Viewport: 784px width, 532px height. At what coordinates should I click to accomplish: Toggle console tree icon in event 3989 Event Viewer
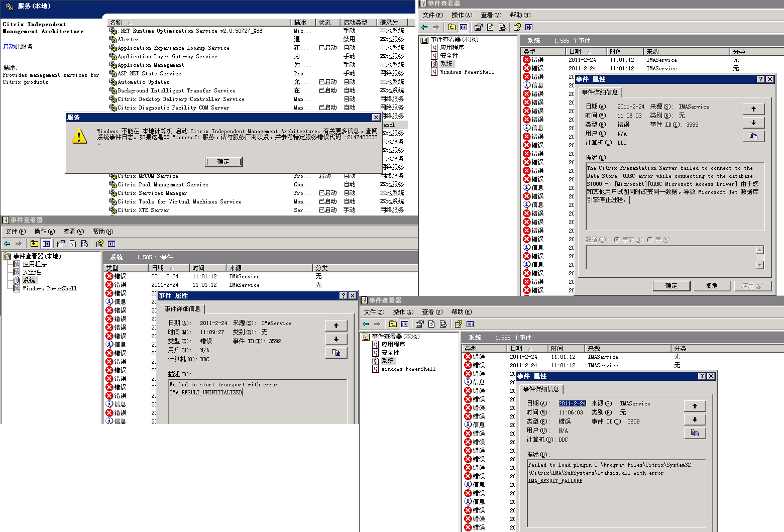[x=464, y=27]
